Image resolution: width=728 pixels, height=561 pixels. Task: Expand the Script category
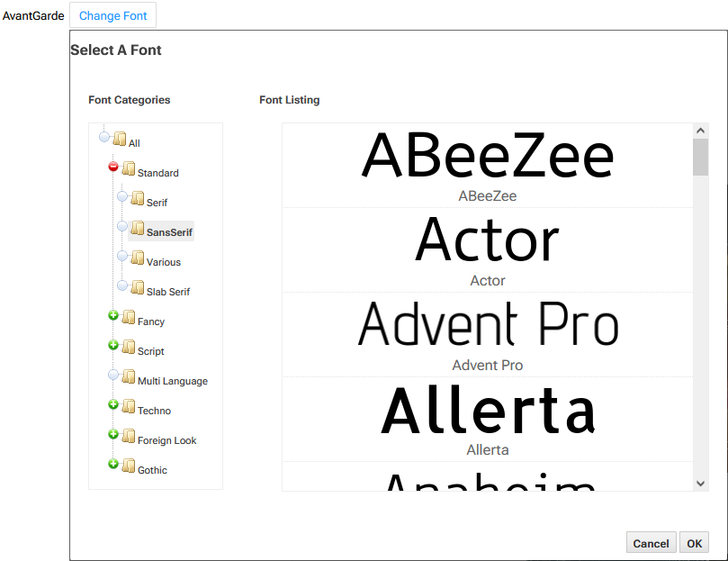click(112, 346)
